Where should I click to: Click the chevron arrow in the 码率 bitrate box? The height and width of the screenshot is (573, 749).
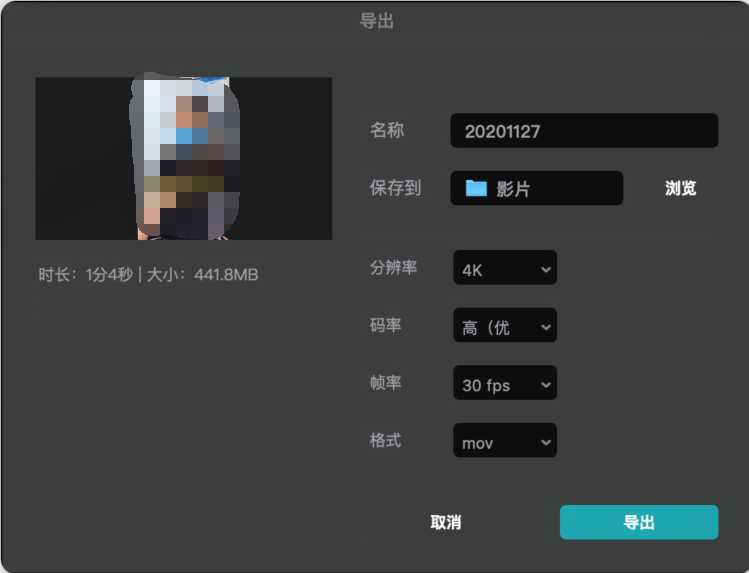546,327
